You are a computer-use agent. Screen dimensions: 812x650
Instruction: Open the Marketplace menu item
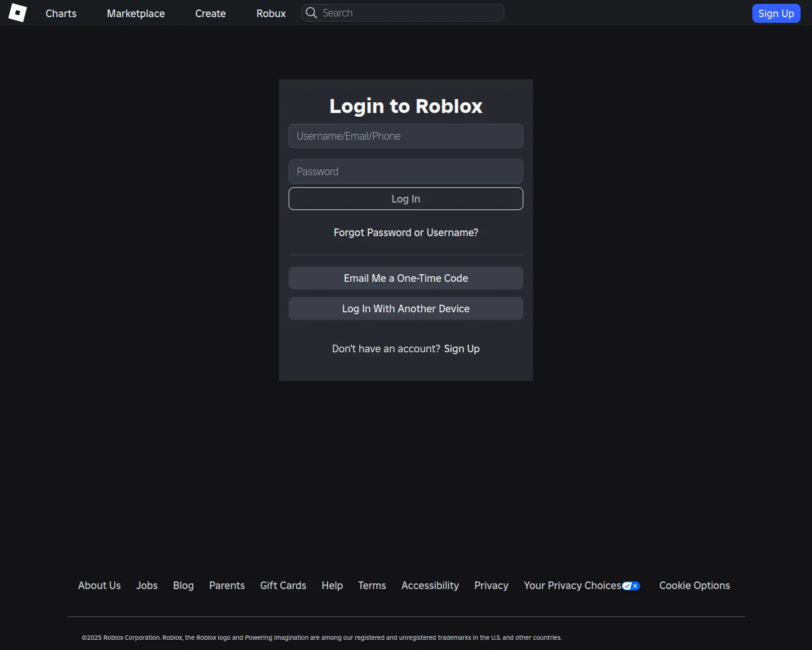136,13
